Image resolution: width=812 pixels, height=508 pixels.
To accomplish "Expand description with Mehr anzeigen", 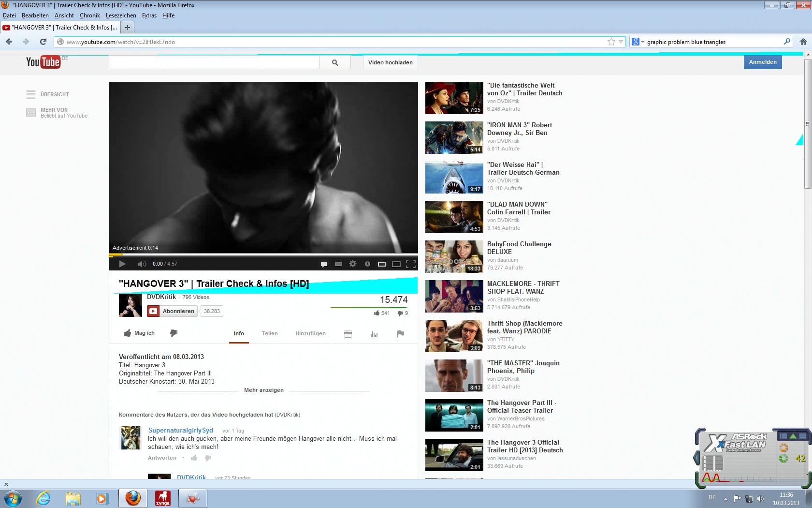I will pos(264,390).
